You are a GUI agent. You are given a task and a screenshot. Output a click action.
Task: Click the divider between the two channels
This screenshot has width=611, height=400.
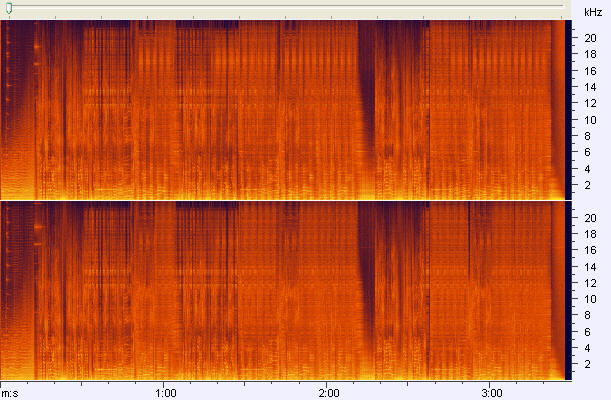(x=285, y=199)
